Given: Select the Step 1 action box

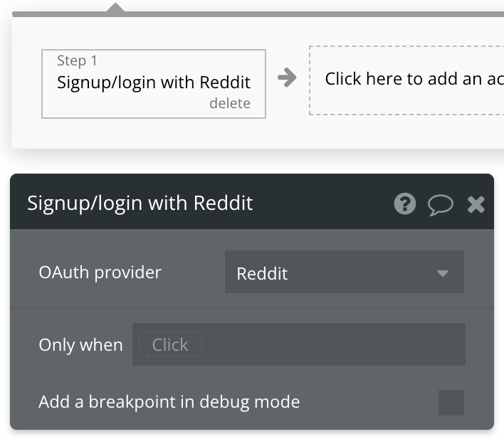Looking at the screenshot, I should point(154,84).
